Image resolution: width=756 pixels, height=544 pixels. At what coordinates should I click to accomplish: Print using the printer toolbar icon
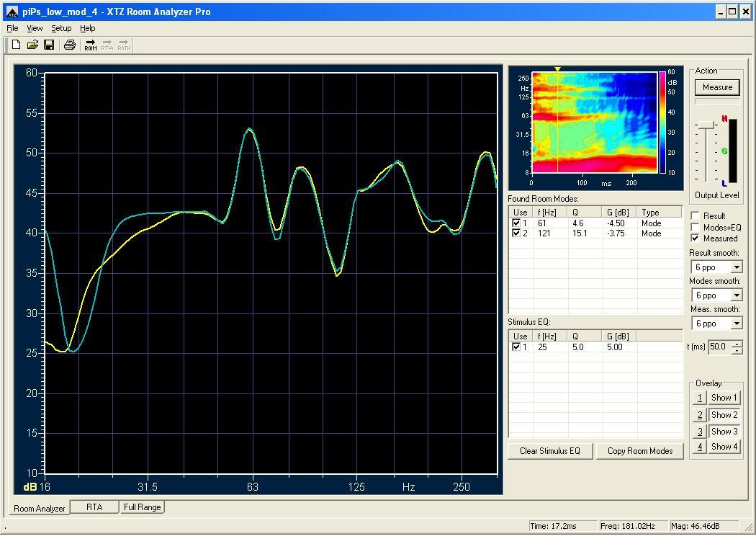pyautogui.click(x=70, y=45)
